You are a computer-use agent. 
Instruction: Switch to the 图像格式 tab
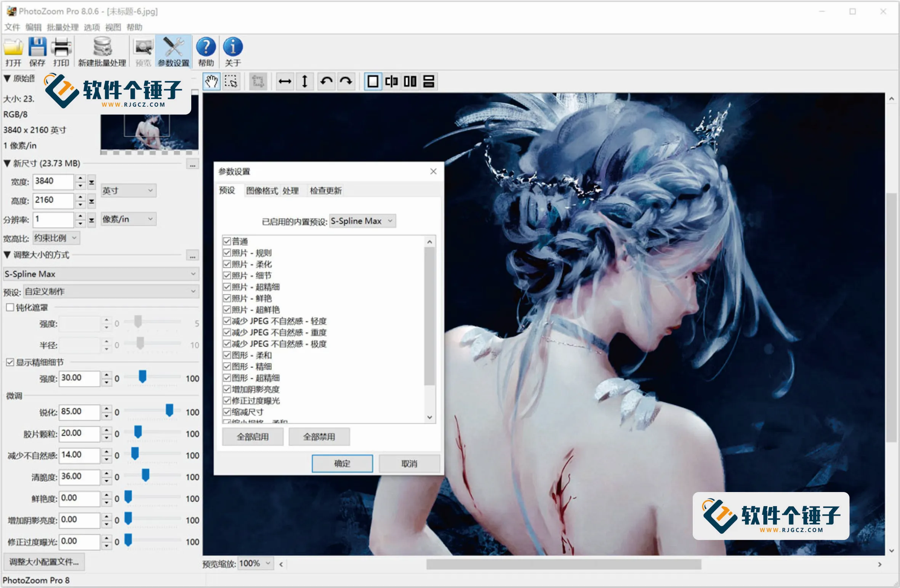coord(262,190)
